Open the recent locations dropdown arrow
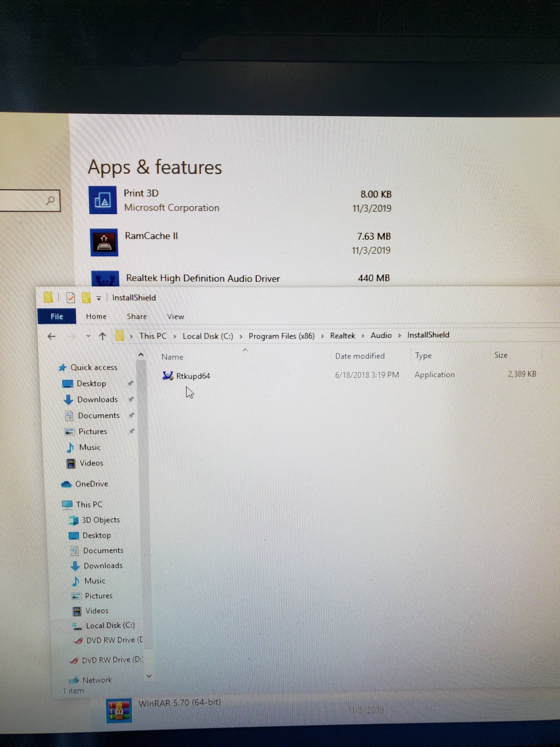The height and width of the screenshot is (747, 560). [x=89, y=336]
